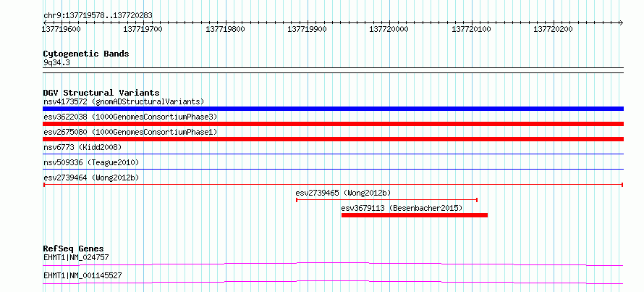This screenshot has width=644, height=292.
Task: Click the EHMT1|NM_024757 gene label
Action: [76, 257]
